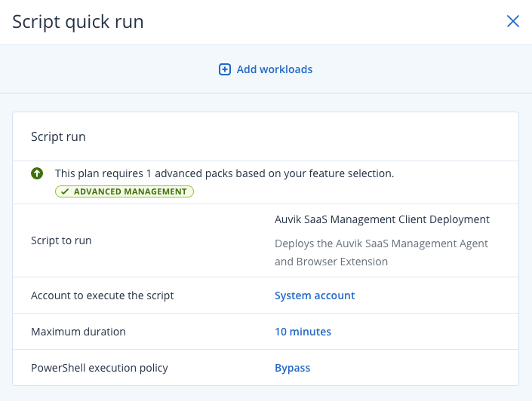Click the 'Maximum duration' label
Viewport: 532px width, 401px height.
[78, 332]
